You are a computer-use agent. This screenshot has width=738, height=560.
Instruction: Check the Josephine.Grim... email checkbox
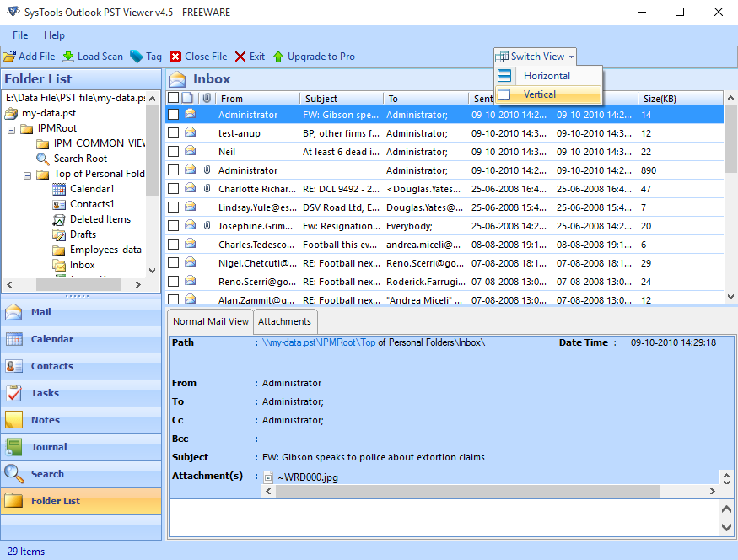click(x=173, y=226)
